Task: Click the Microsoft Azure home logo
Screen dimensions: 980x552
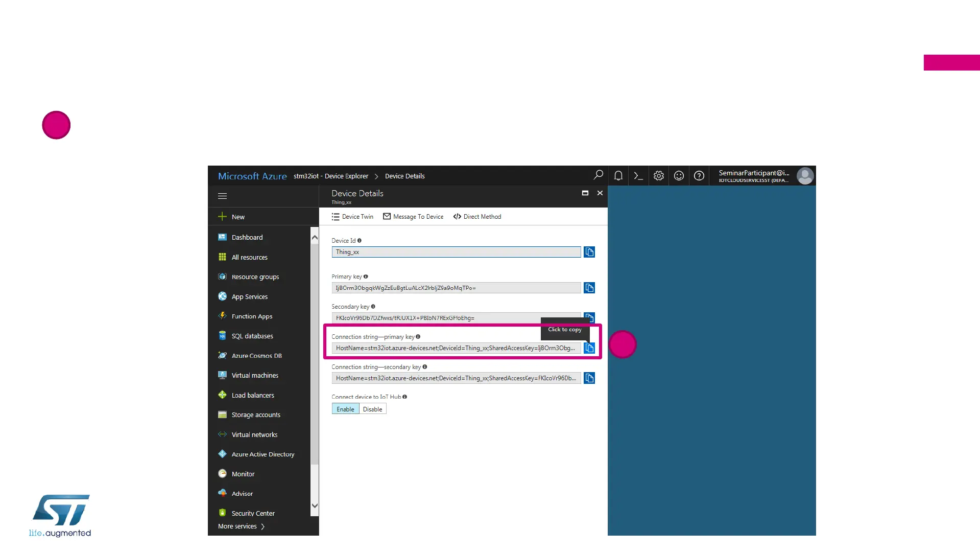Action: tap(252, 176)
